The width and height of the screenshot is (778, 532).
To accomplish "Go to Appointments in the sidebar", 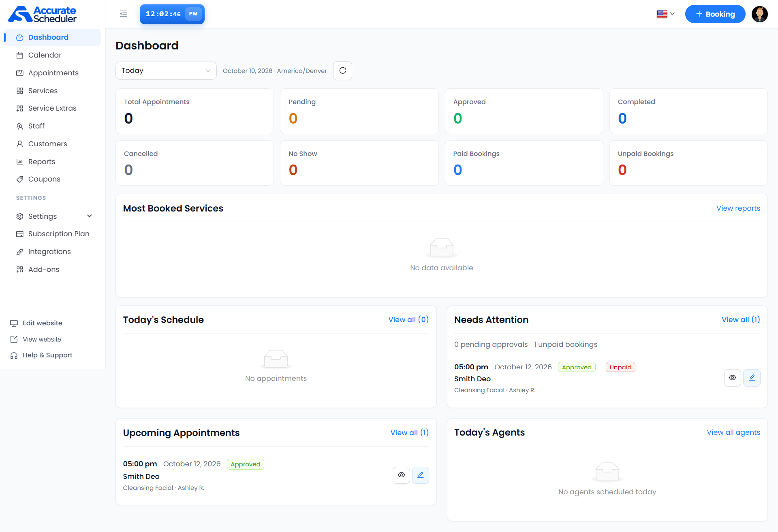I will (x=52, y=73).
